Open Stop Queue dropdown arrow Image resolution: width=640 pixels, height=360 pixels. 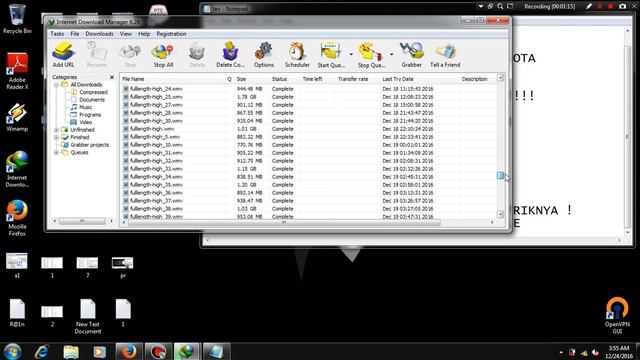(x=391, y=54)
